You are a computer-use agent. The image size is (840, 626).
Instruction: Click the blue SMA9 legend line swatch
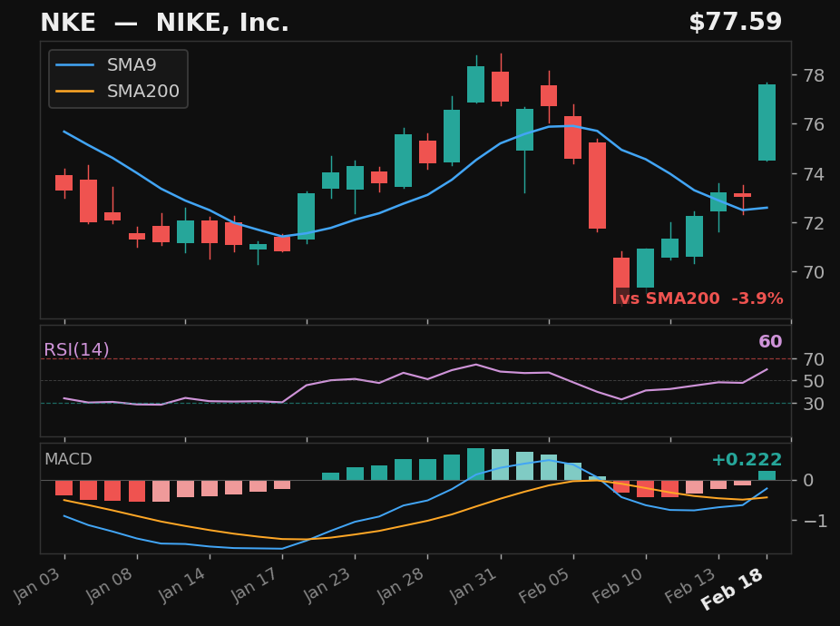(x=75, y=64)
